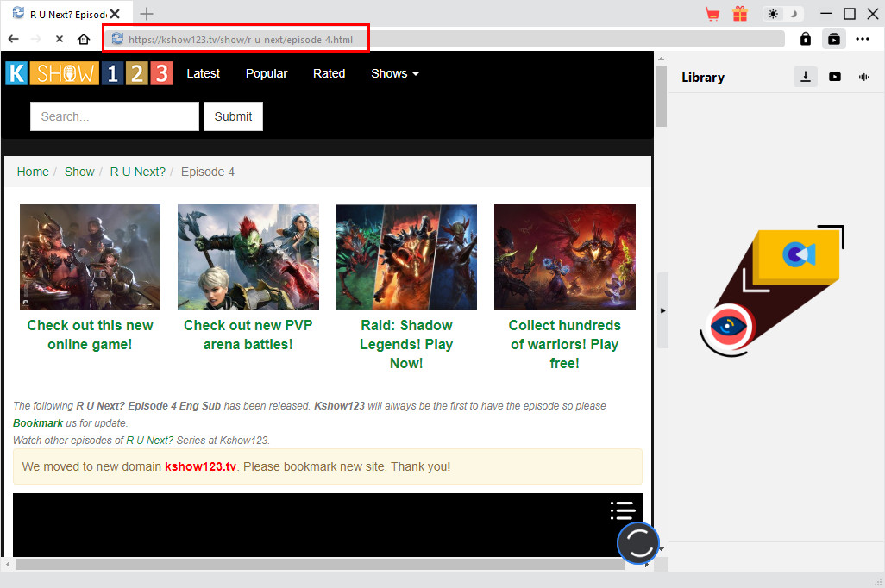Collapse the Library side panel arrow

[x=662, y=310]
